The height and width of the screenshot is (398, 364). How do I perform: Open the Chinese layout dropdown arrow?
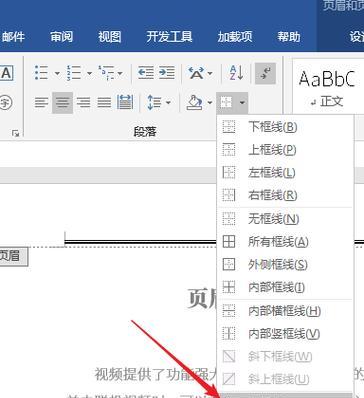[210, 73]
